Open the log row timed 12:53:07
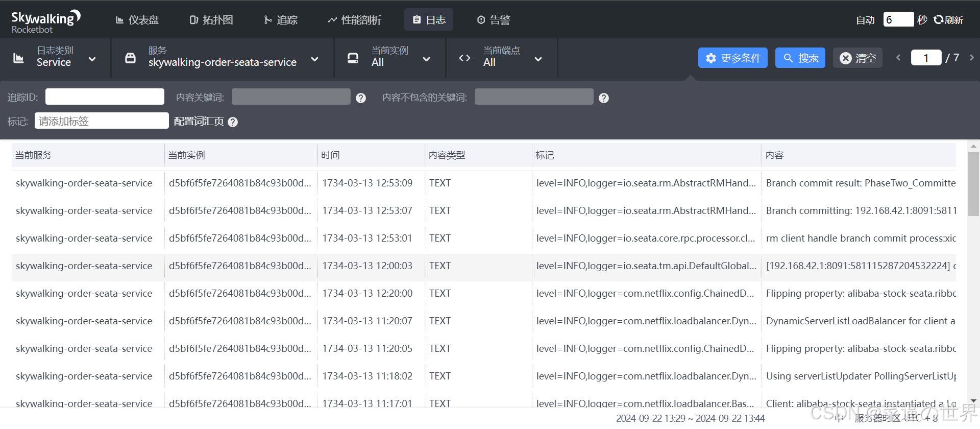Screen dimensions: 980x429 click(484, 211)
